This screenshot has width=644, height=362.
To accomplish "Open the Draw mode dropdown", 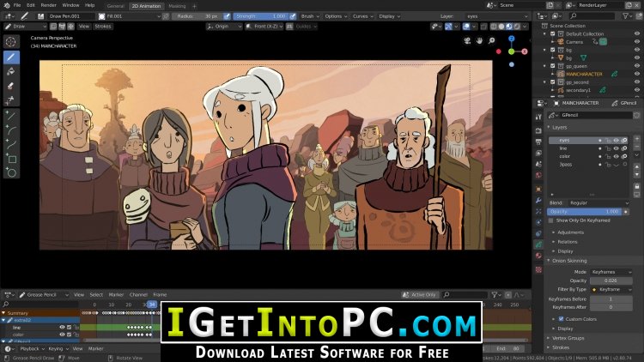I will [25, 27].
